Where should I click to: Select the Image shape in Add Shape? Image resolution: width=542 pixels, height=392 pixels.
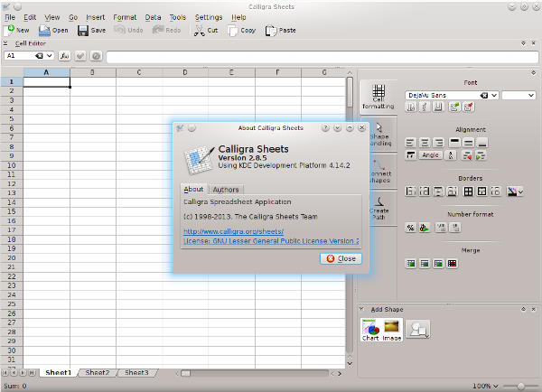click(391, 330)
